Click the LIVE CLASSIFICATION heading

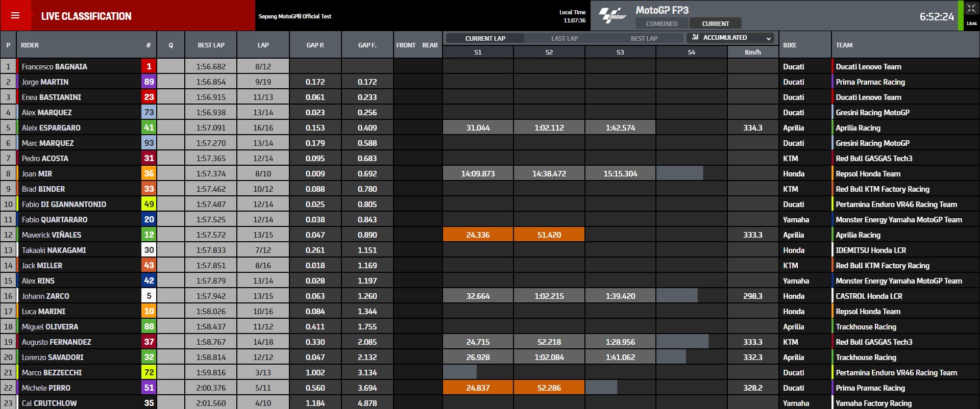pos(86,16)
